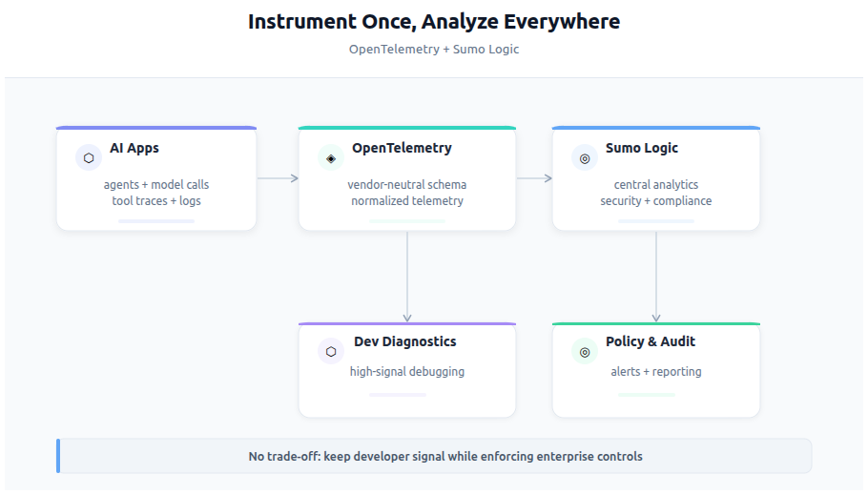Viewport: 868px width, 495px height.
Task: Click the "central analytics" text
Action: tap(656, 184)
